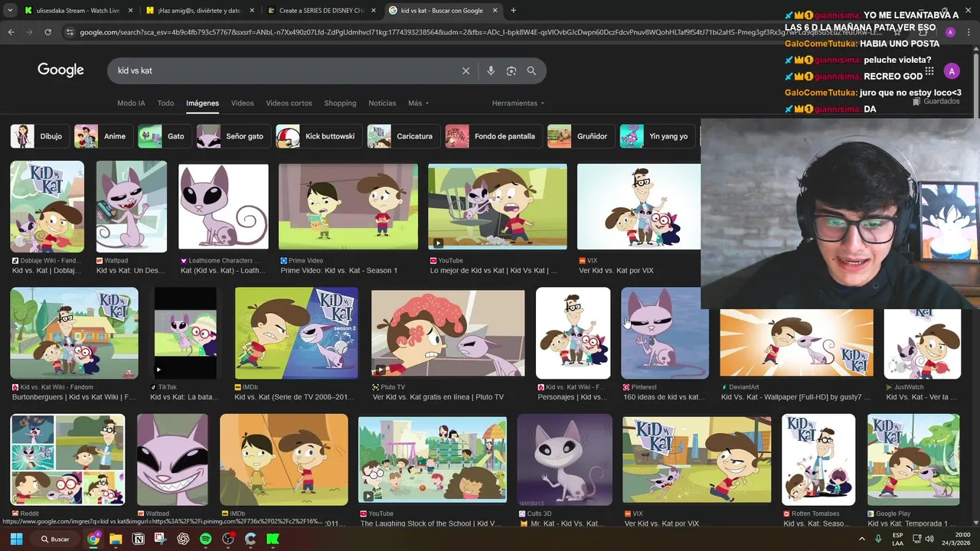Switch to the Modo IA tab
980x551 pixels.
pos(131,103)
